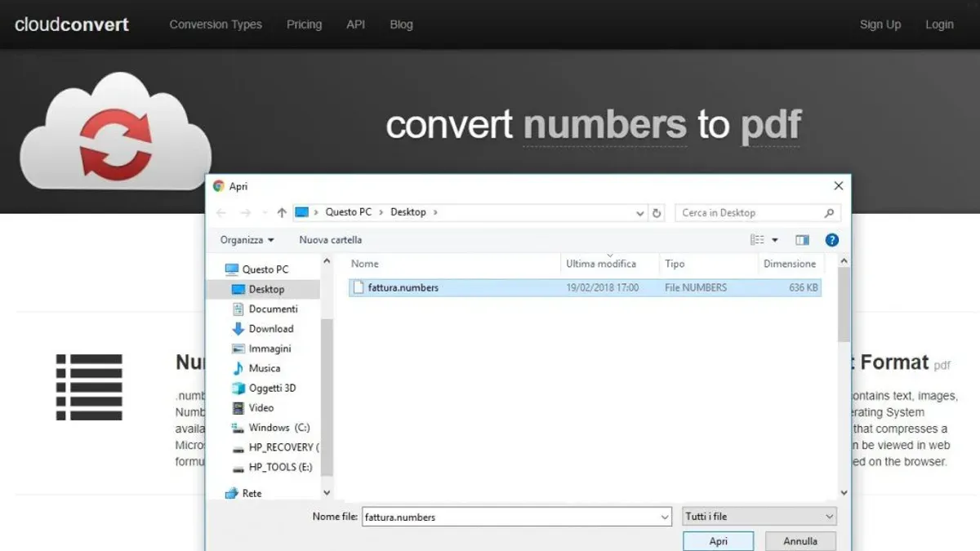
Task: Open the blue help icon
Action: pyautogui.click(x=831, y=240)
